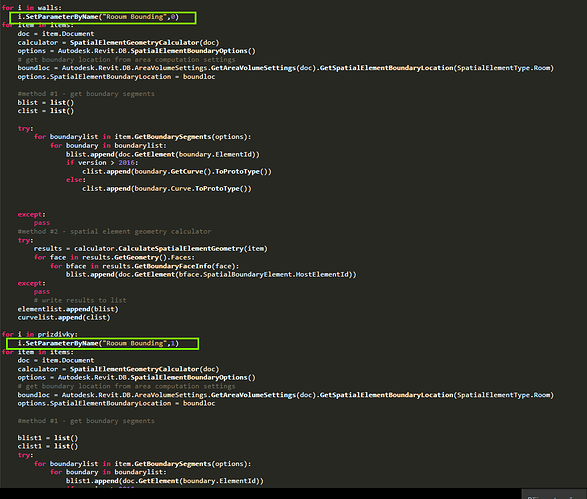This screenshot has width=587, height=499.
Task: Click the 'for i in walls:' line
Action: click(32, 7)
